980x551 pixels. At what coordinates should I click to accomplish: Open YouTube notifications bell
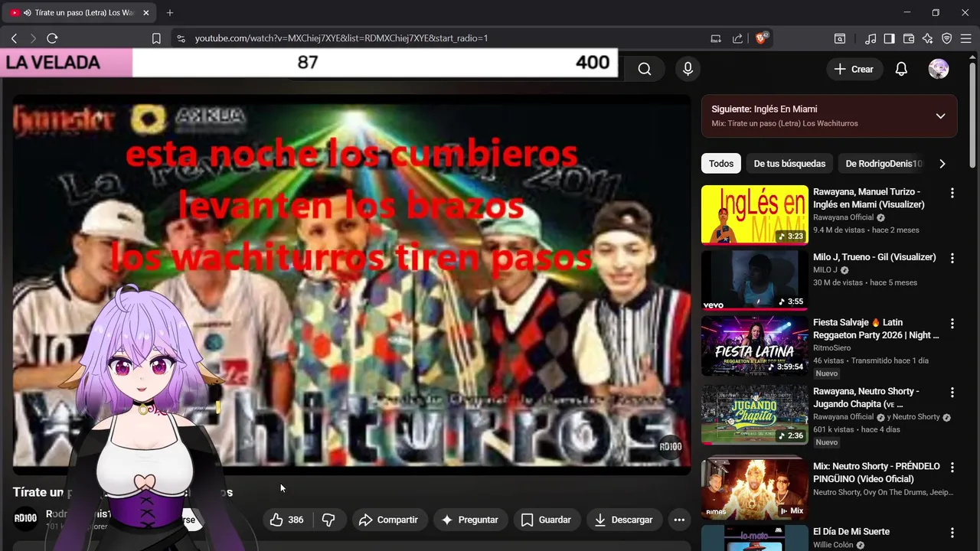pos(901,69)
